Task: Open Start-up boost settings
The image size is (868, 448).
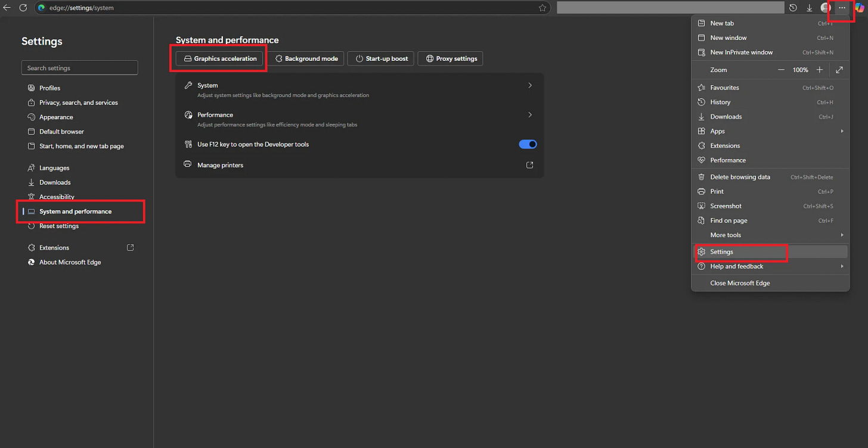Action: (x=380, y=58)
